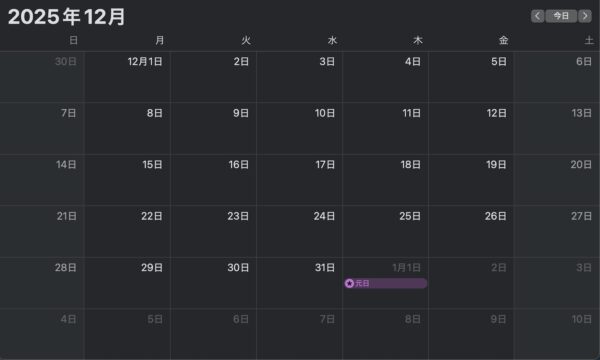Select the 16日 Tuesday cell
This screenshot has height=360, width=600.
pyautogui.click(x=214, y=180)
